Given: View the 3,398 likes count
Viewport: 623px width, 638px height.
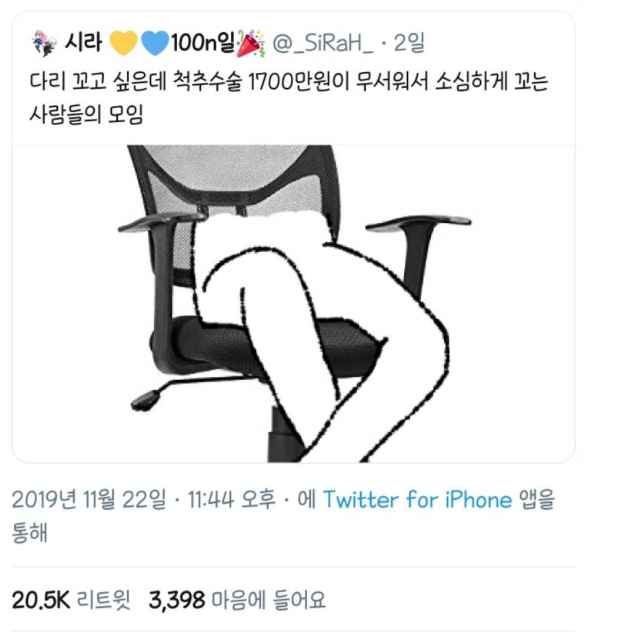Looking at the screenshot, I should [177, 600].
